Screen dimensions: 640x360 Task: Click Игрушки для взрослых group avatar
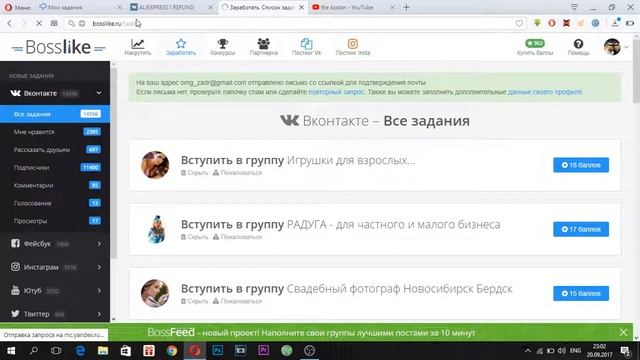tap(155, 165)
